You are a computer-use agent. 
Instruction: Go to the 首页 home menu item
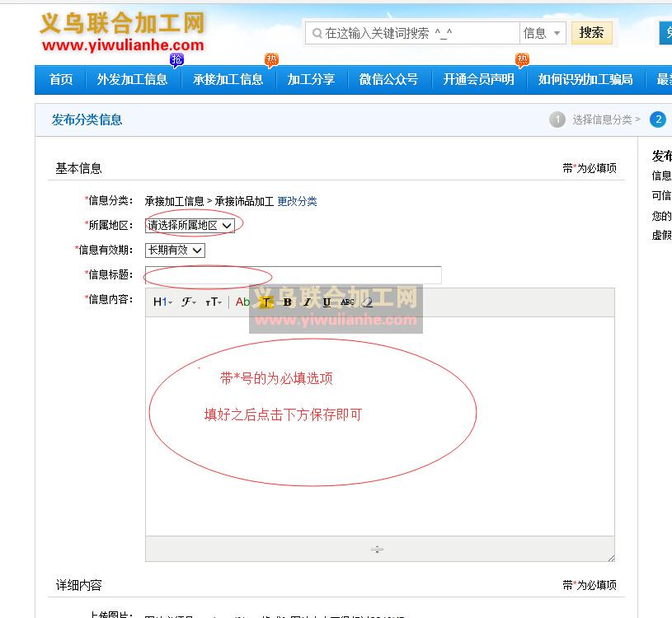tap(61, 79)
